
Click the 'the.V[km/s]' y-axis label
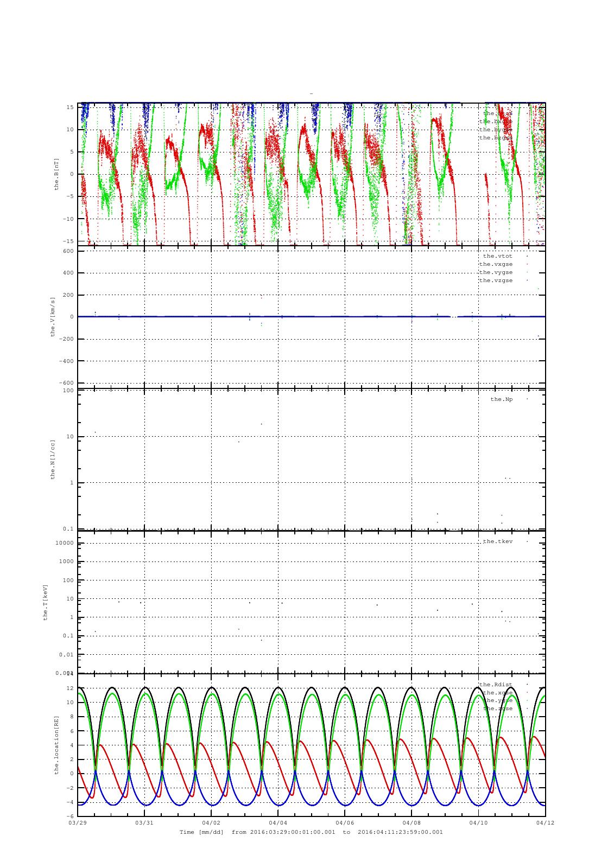(x=53, y=317)
